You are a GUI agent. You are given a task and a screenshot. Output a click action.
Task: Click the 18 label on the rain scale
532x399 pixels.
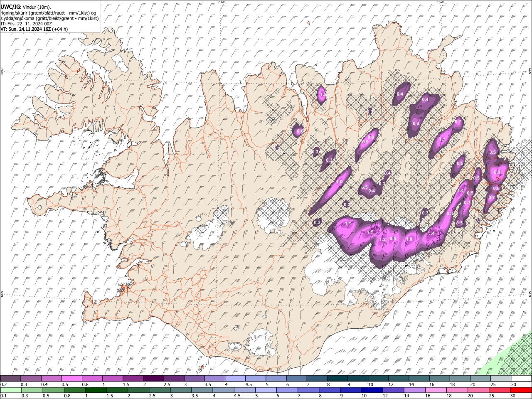tap(449, 396)
